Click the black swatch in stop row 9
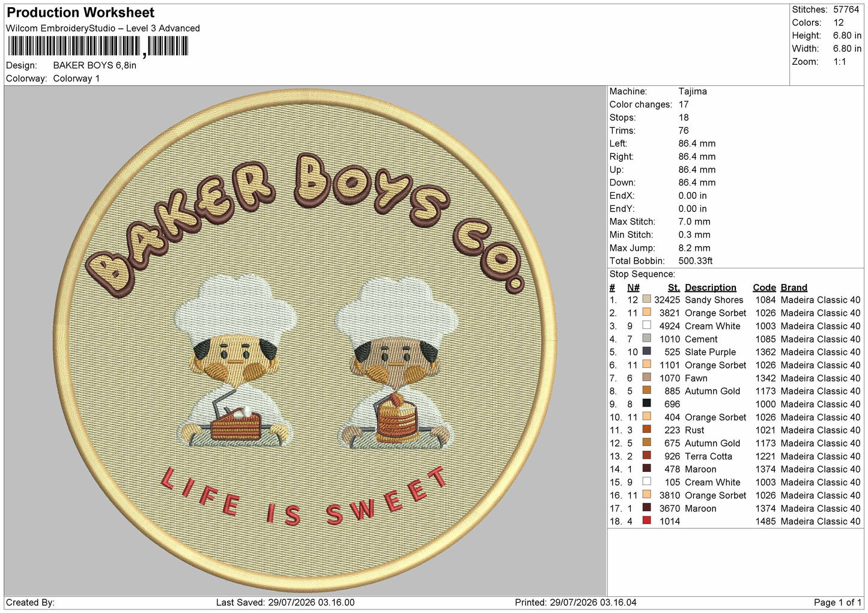Screen dimensions: 868x613 click(646, 403)
